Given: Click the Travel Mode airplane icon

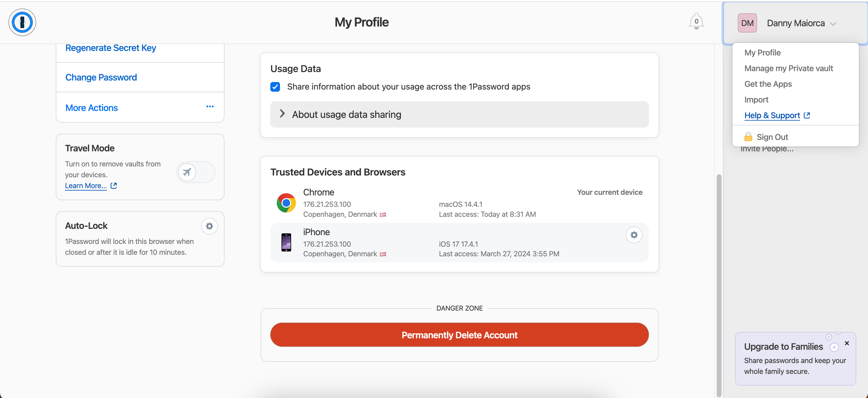Looking at the screenshot, I should [188, 172].
